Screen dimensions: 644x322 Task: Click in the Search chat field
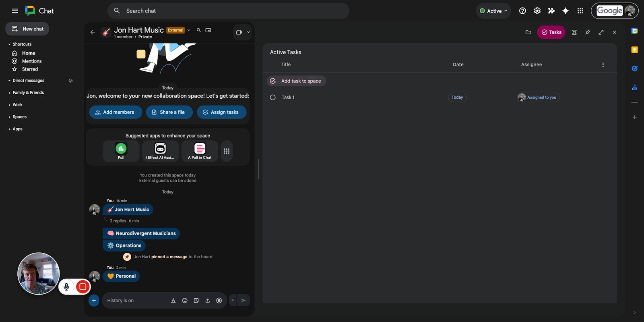[x=228, y=11]
